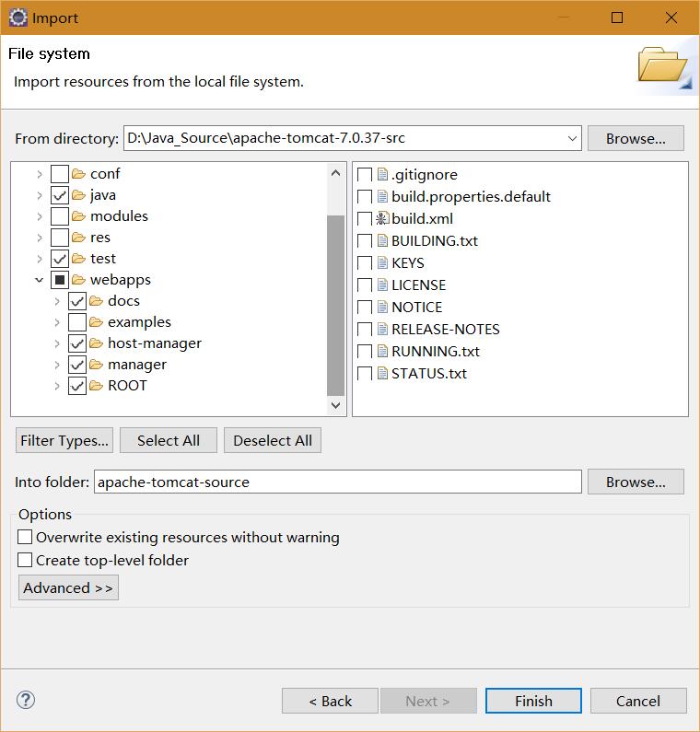Expand the java folder tree node
The image size is (700, 732).
click(x=40, y=195)
